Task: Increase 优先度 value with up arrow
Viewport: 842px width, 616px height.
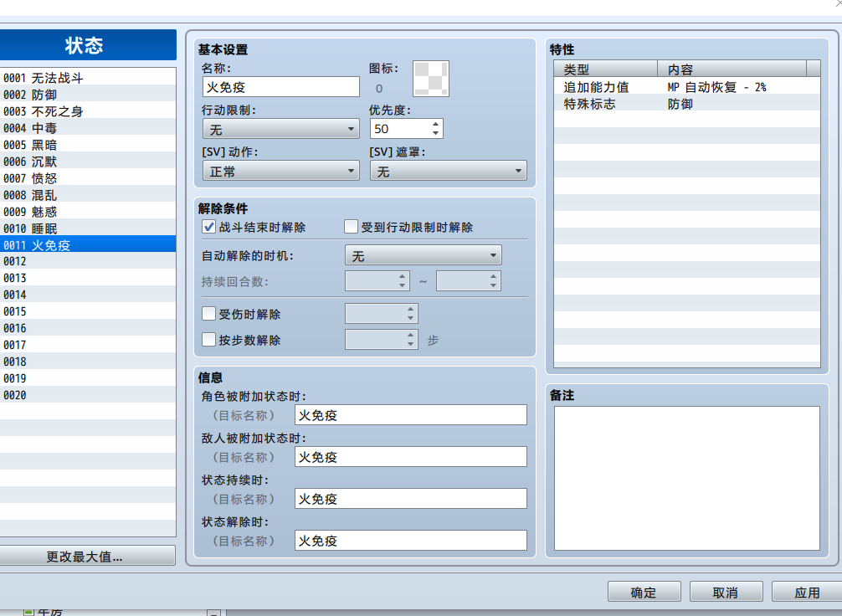Action: pyautogui.click(x=435, y=125)
